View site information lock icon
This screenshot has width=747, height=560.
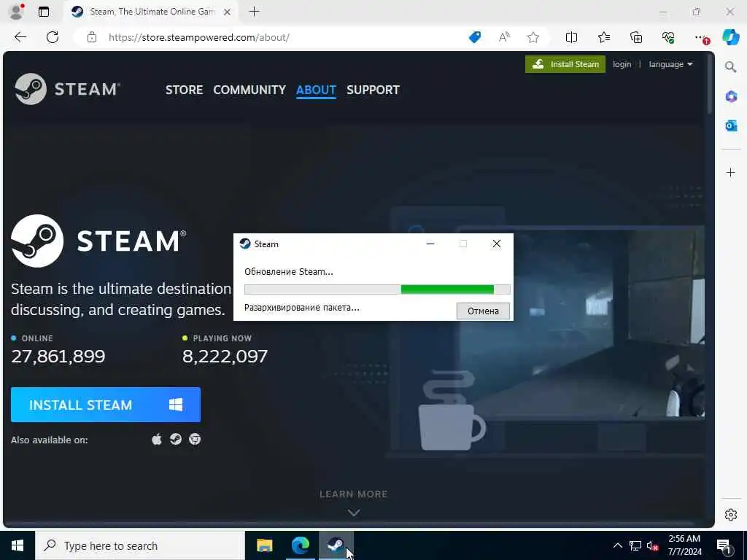pos(92,37)
